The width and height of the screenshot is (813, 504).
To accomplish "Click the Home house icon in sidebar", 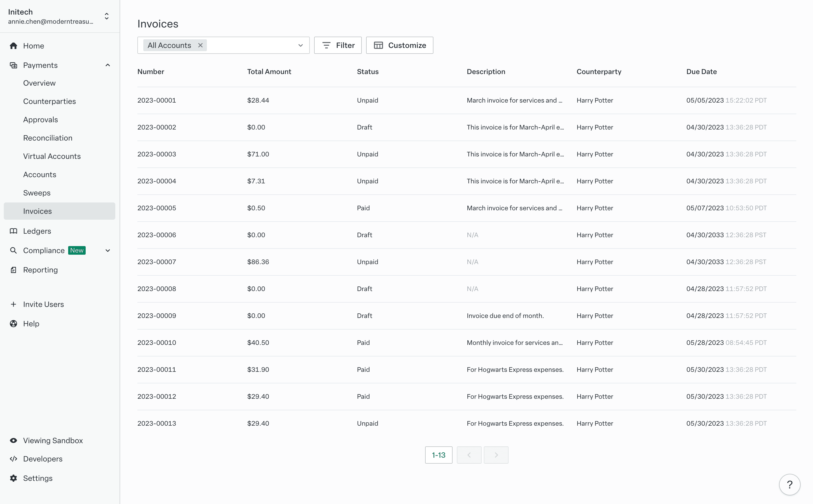I will pos(13,46).
